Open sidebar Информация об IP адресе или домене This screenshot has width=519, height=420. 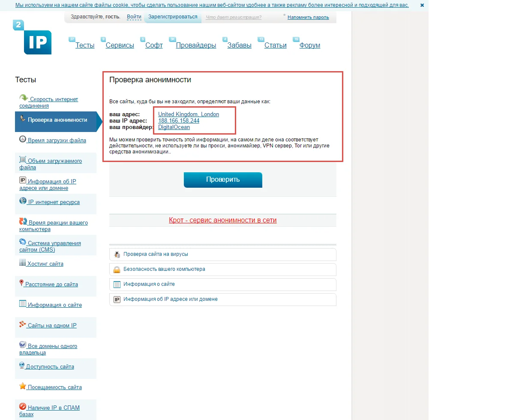pyautogui.click(x=48, y=185)
